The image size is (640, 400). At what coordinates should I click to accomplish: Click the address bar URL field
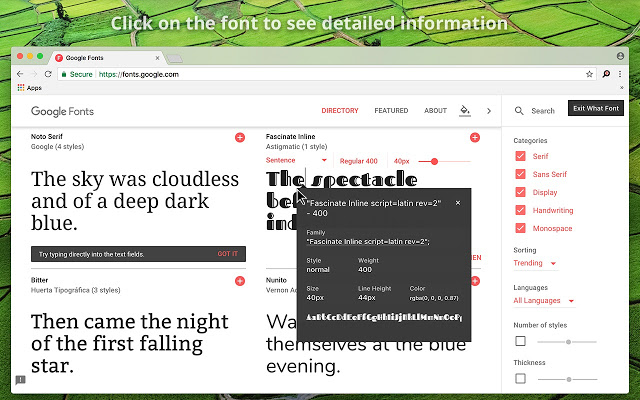tap(327, 74)
